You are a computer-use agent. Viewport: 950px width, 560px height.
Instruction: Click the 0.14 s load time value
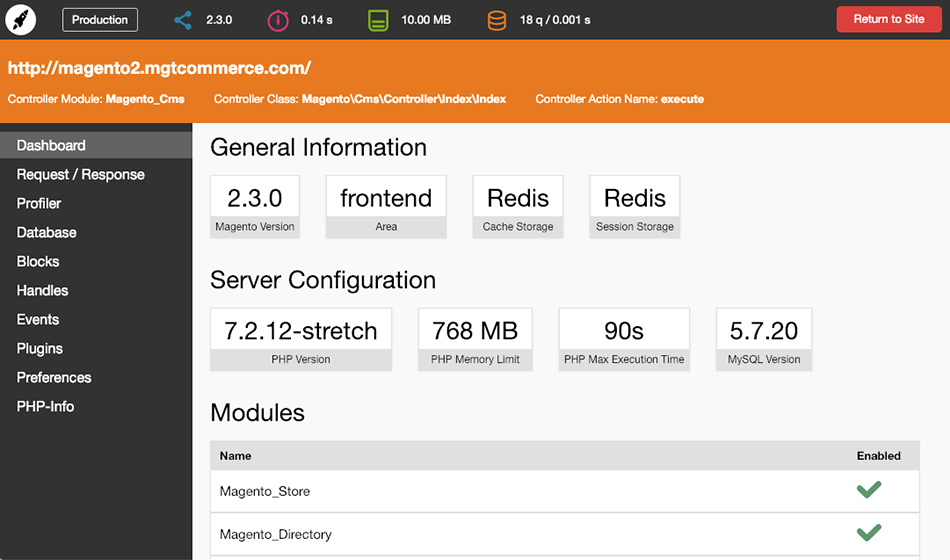coord(316,20)
